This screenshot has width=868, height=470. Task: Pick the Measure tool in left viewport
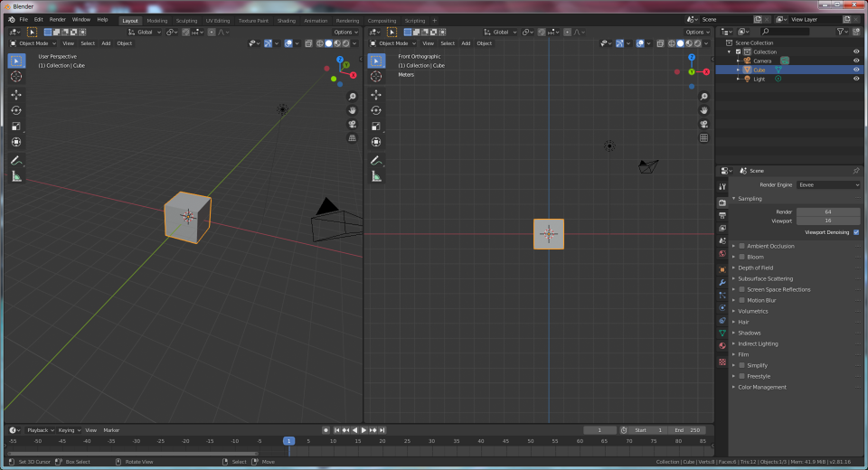click(x=16, y=176)
